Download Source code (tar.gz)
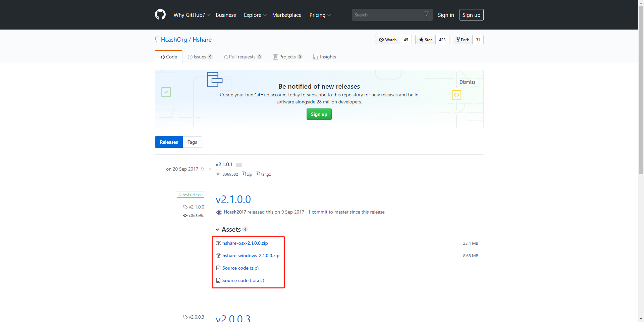The image size is (644, 322). coord(243,280)
